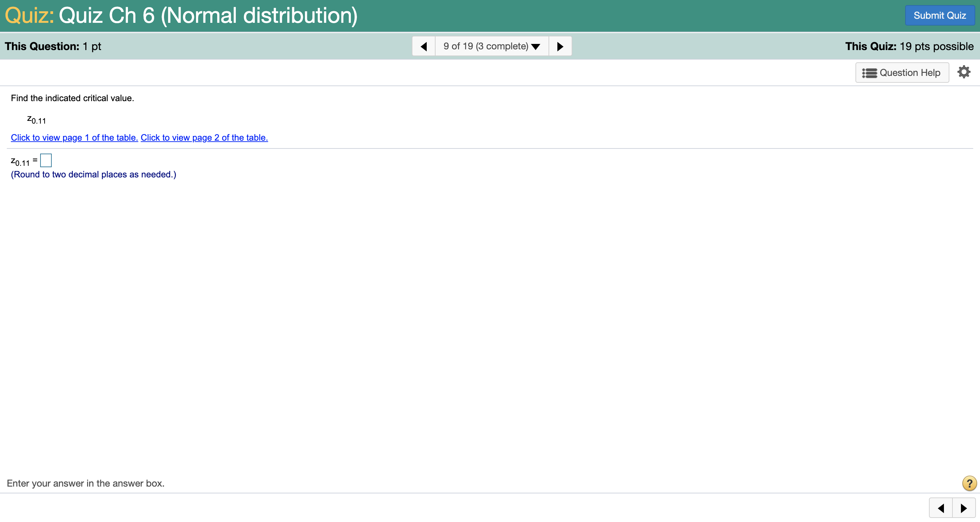This screenshot has height=522, width=980.
Task: Open page 1 of the table link
Action: [74, 138]
